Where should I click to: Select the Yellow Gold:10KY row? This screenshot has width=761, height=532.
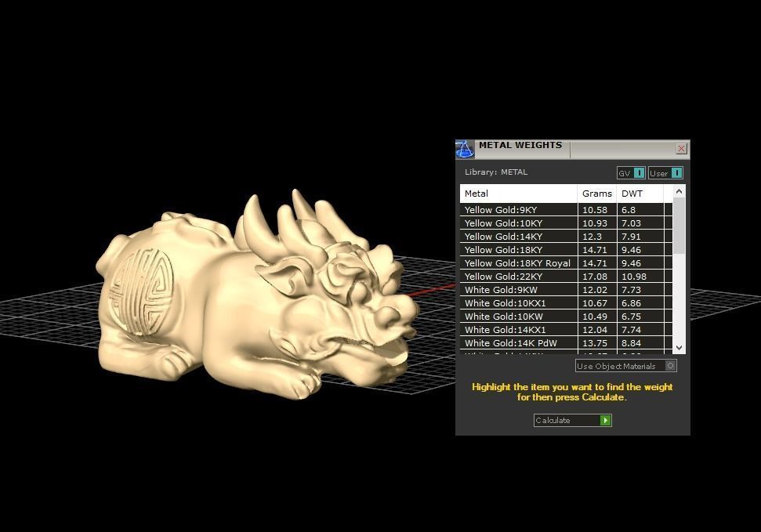pyautogui.click(x=566, y=223)
